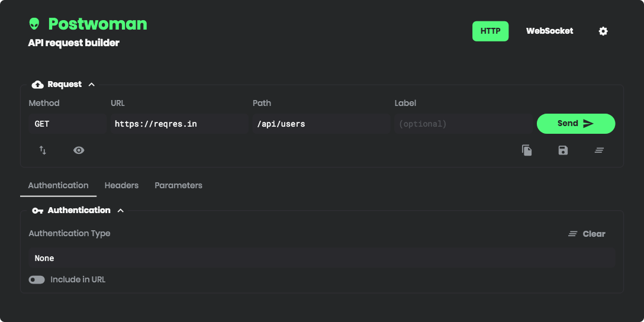Screen dimensions: 644x322
Task: Switch to the Headers tab
Action: coord(121,185)
